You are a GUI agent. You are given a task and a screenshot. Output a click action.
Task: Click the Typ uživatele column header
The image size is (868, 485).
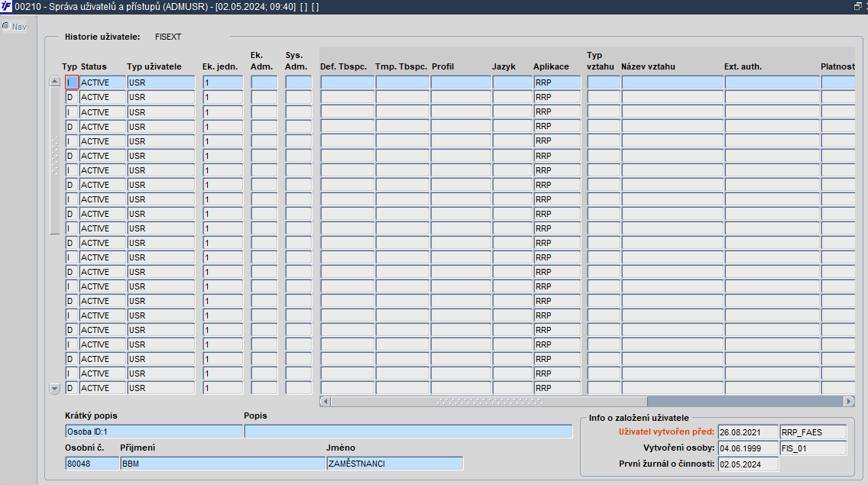click(154, 66)
